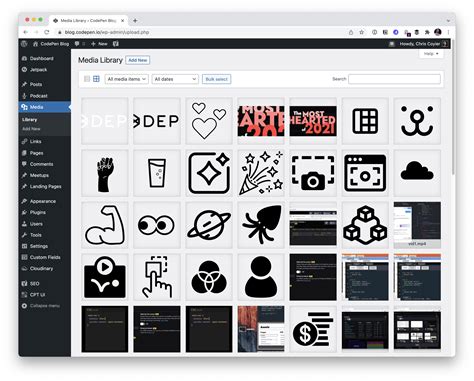Open the ringed planet thumbnail
This screenshot has height=381, width=474.
click(209, 225)
